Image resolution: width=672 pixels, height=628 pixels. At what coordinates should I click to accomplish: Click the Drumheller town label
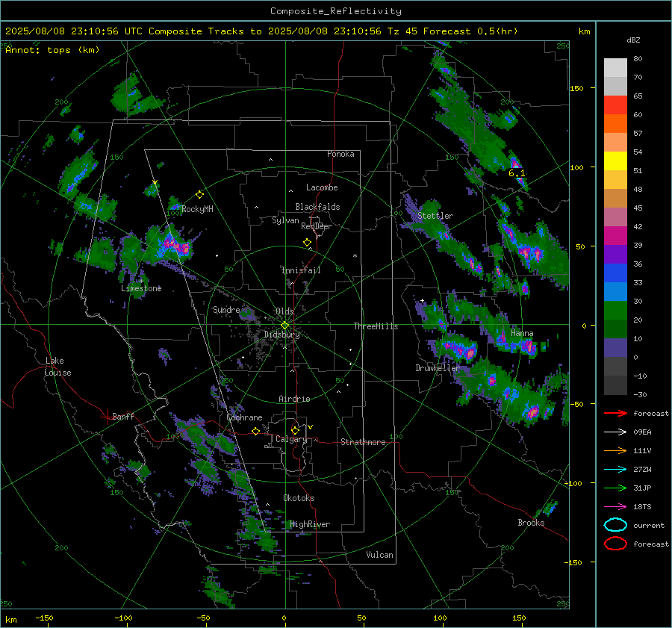(438, 368)
